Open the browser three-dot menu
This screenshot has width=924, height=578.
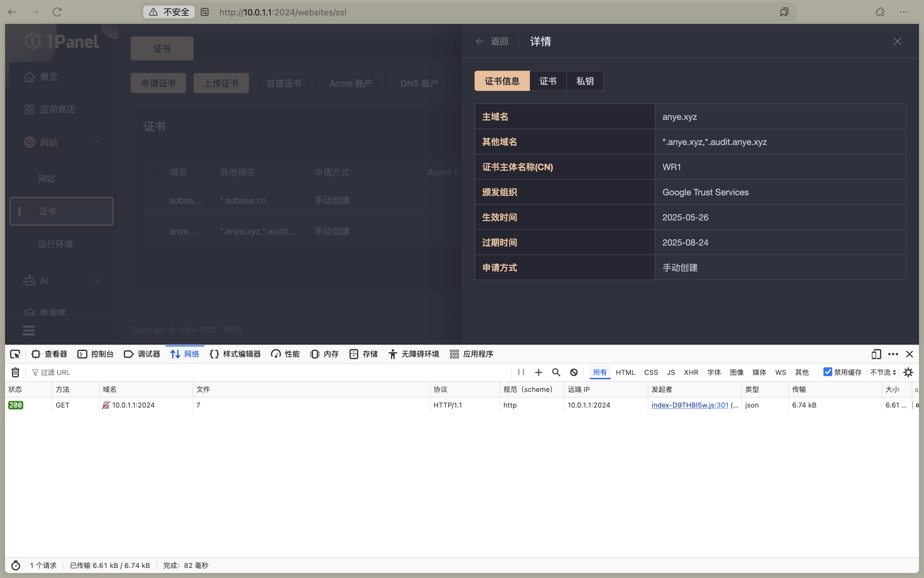coord(904,12)
